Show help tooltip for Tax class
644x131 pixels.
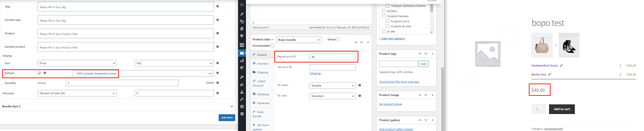point(360,96)
